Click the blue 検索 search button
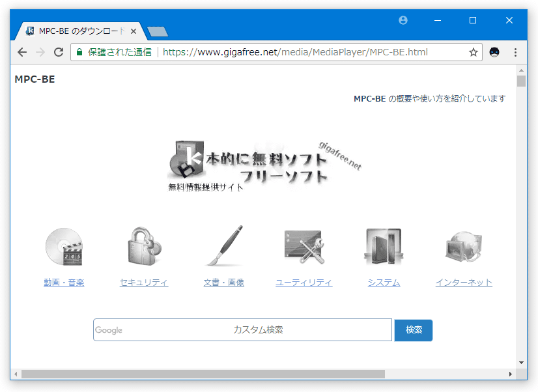The image size is (538, 392). click(414, 330)
